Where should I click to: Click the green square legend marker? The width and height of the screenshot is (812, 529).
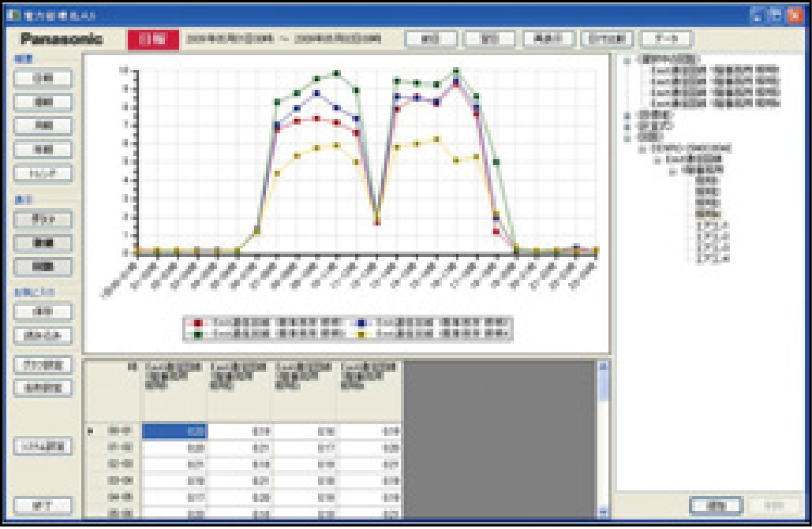tap(198, 333)
